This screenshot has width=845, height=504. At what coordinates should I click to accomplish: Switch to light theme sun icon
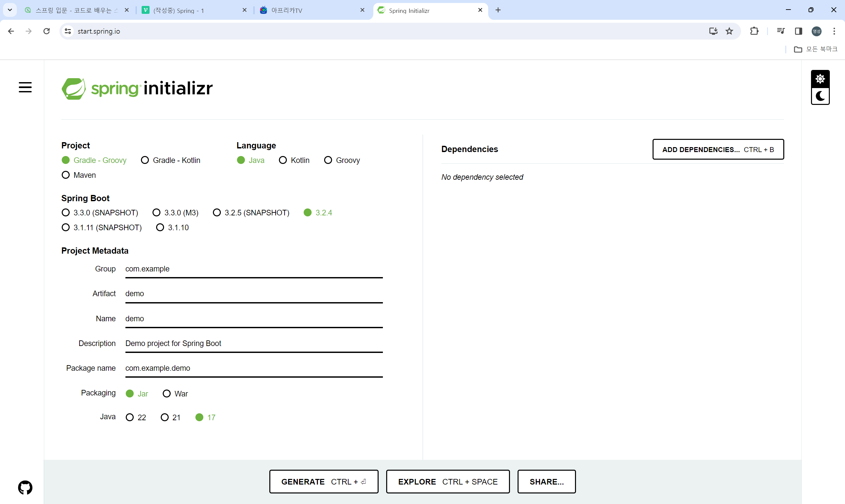tap(820, 79)
